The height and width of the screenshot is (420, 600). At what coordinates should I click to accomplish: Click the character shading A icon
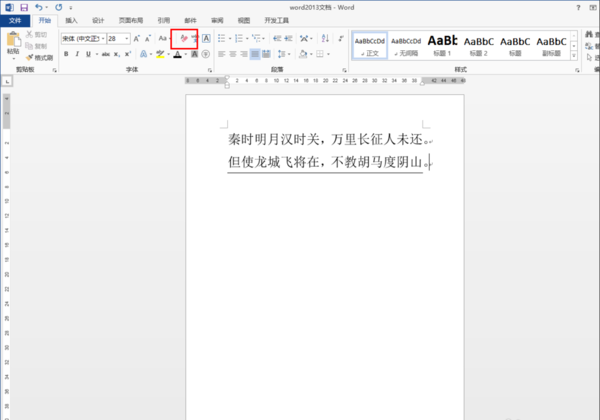[x=195, y=54]
